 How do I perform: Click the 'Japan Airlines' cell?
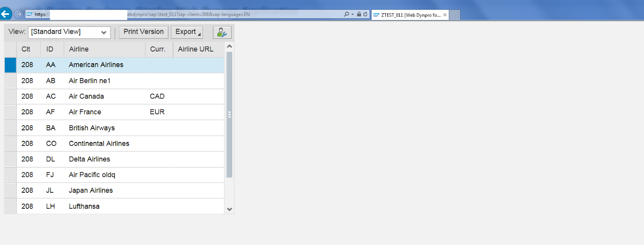tap(105, 191)
